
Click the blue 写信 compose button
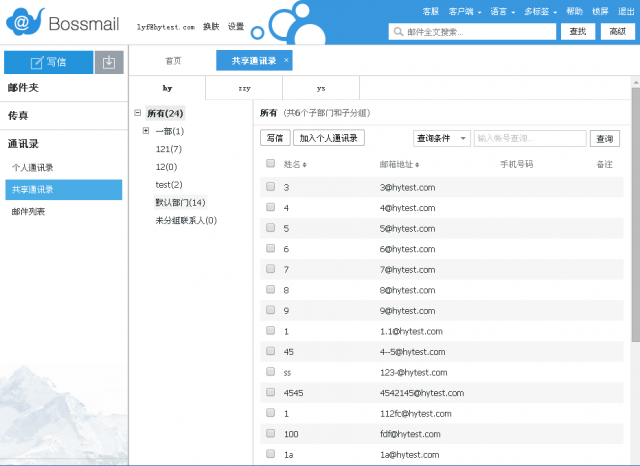point(49,62)
